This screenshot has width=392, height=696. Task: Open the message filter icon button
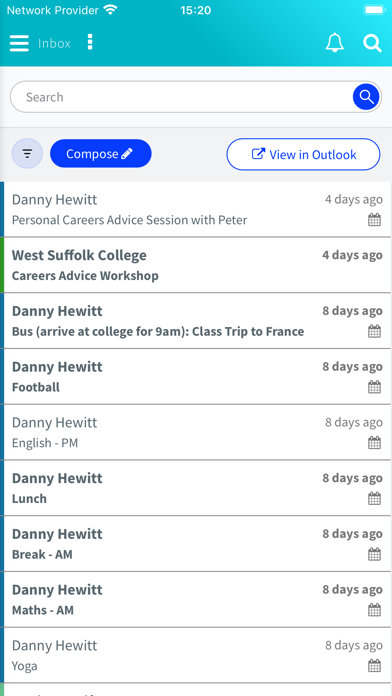click(27, 154)
